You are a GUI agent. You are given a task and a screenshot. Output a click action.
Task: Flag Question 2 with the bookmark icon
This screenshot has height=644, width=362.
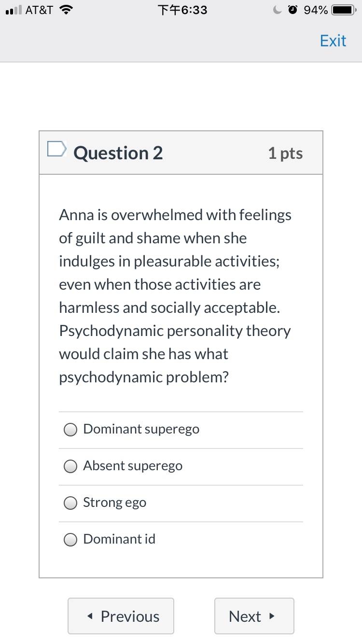pyautogui.click(x=56, y=149)
